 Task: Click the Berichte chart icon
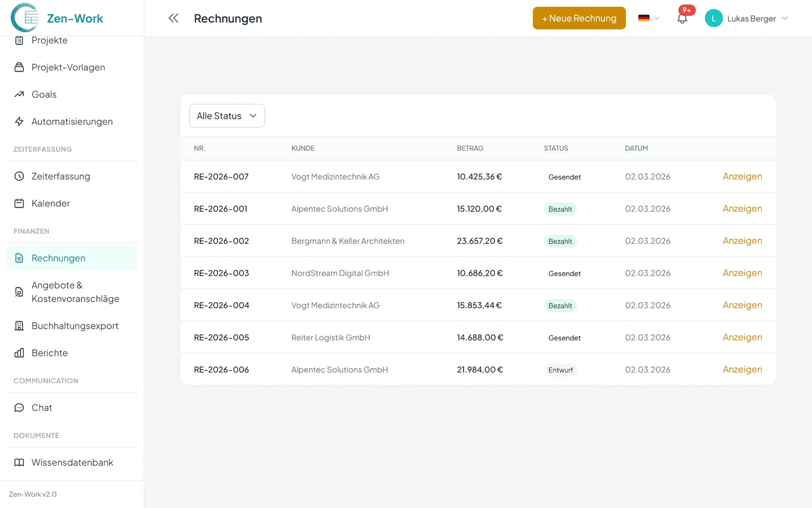19,353
